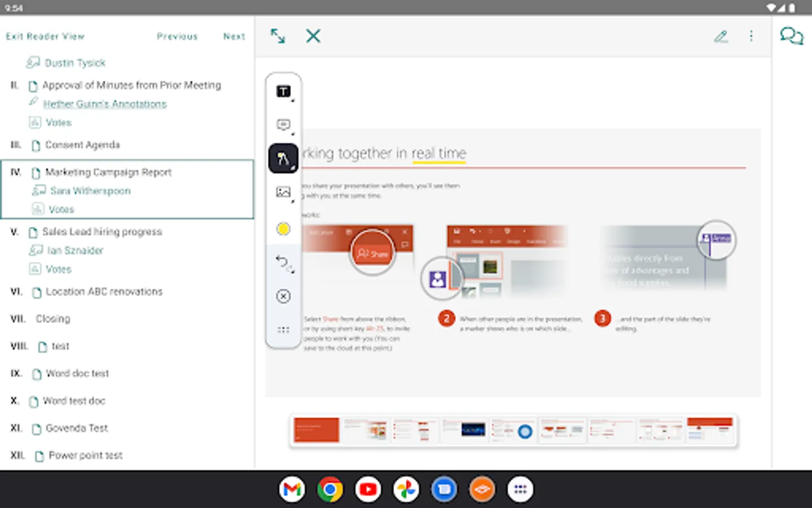
Task: Click the expand to fullscreen arrows icon
Action: point(277,36)
